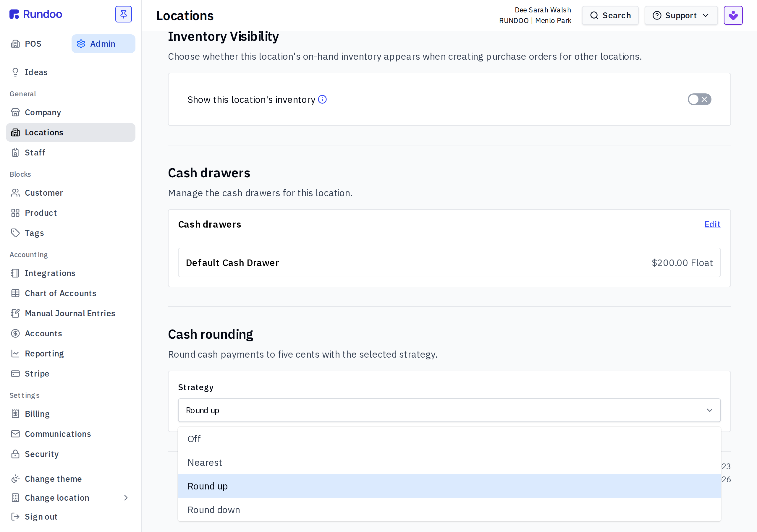
Task: Click the Admin gear icon
Action: pyautogui.click(x=81, y=44)
